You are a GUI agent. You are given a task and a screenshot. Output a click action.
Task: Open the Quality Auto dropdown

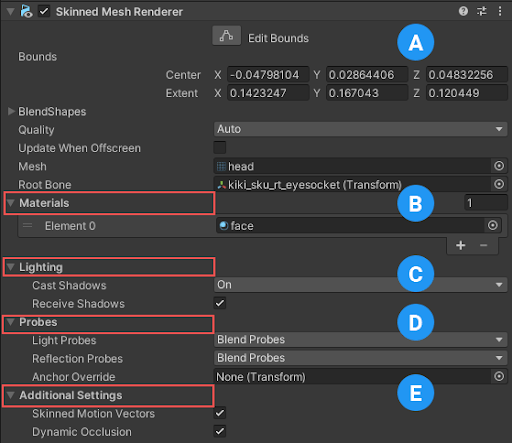point(360,129)
